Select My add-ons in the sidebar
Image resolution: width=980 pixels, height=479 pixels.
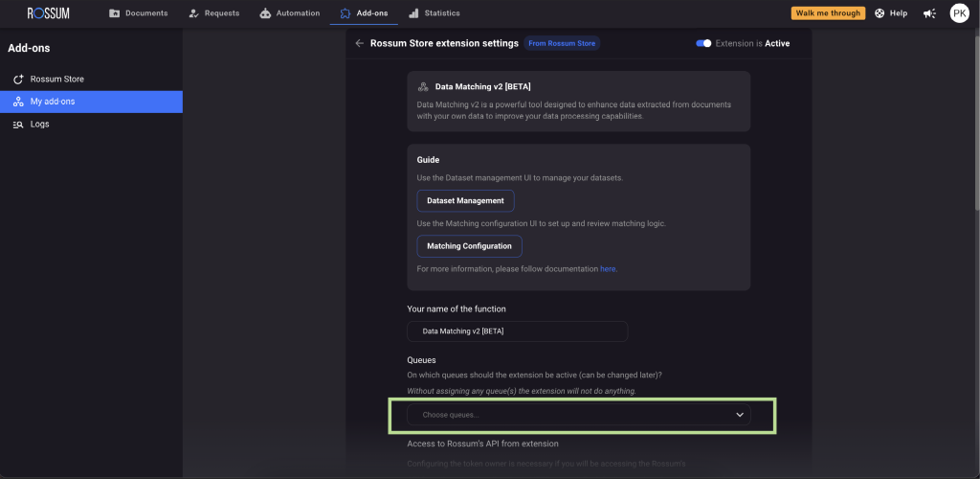tap(91, 102)
